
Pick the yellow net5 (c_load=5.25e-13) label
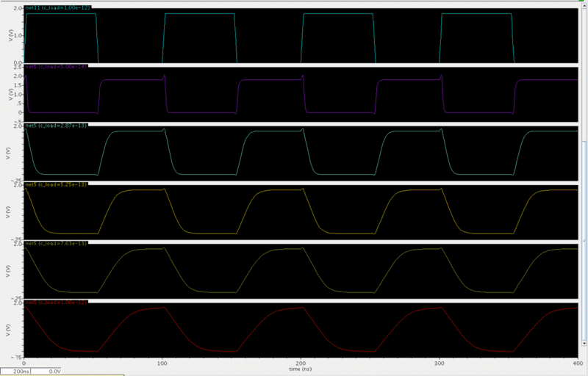pos(56,185)
